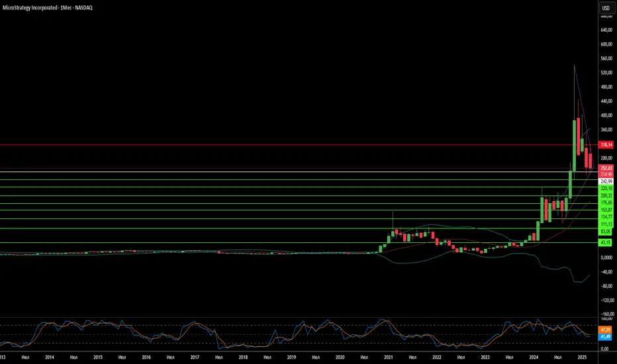Click the 560,00 mark on price scale
Viewport: 617px width, 364px height.
click(x=604, y=58)
